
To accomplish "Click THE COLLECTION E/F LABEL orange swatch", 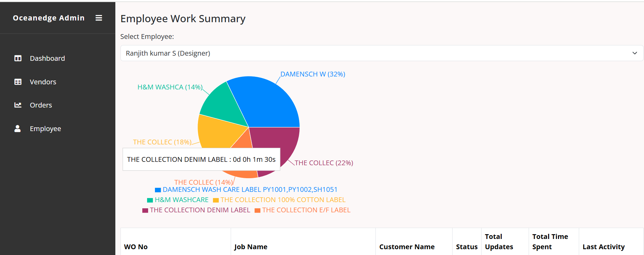I will click(258, 210).
